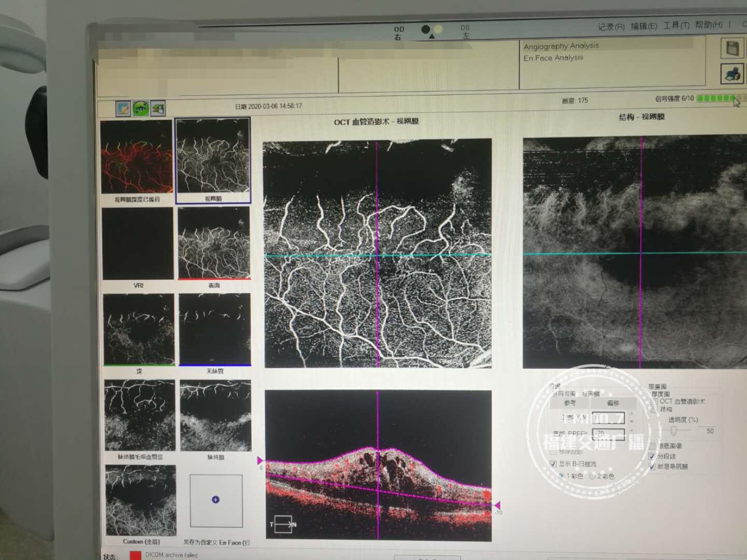Image resolution: width=747 pixels, height=560 pixels.
Task: Toggle the 眼底图像 fundus image checkbox
Action: tap(652, 446)
